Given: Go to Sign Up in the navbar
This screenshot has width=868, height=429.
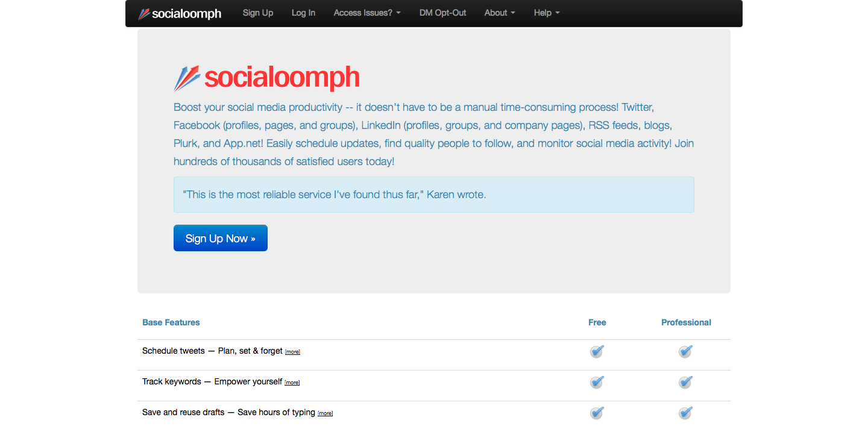Looking at the screenshot, I should point(258,13).
